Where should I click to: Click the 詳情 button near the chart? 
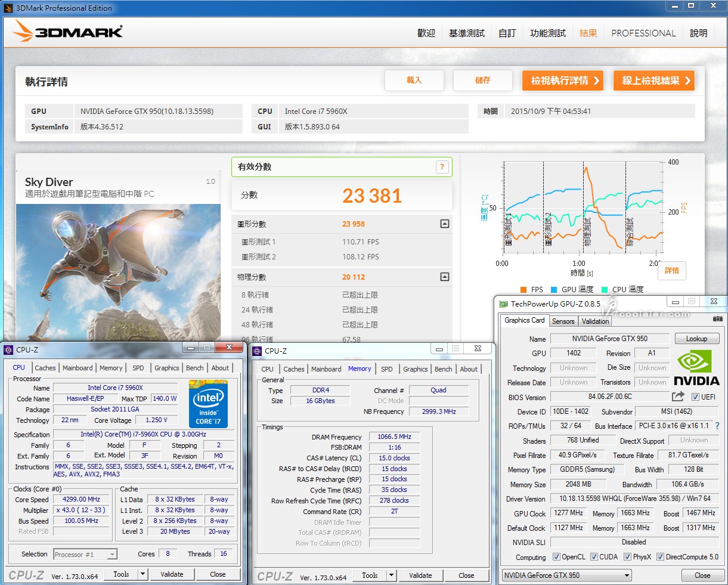[x=672, y=270]
